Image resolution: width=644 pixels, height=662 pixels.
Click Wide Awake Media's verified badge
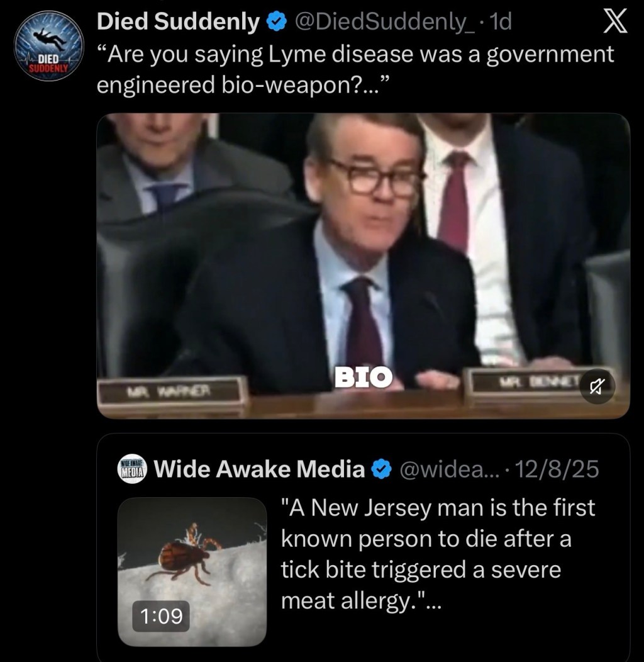pos(382,469)
